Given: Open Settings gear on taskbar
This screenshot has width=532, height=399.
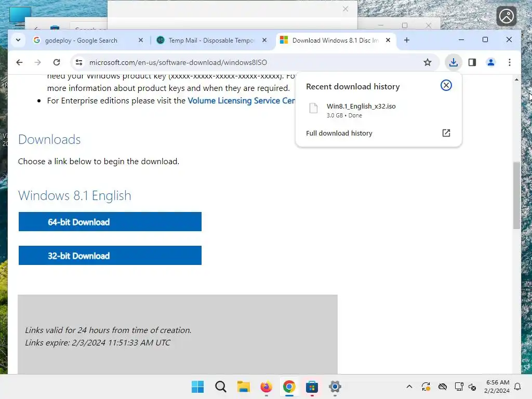Looking at the screenshot, I should 335,387.
